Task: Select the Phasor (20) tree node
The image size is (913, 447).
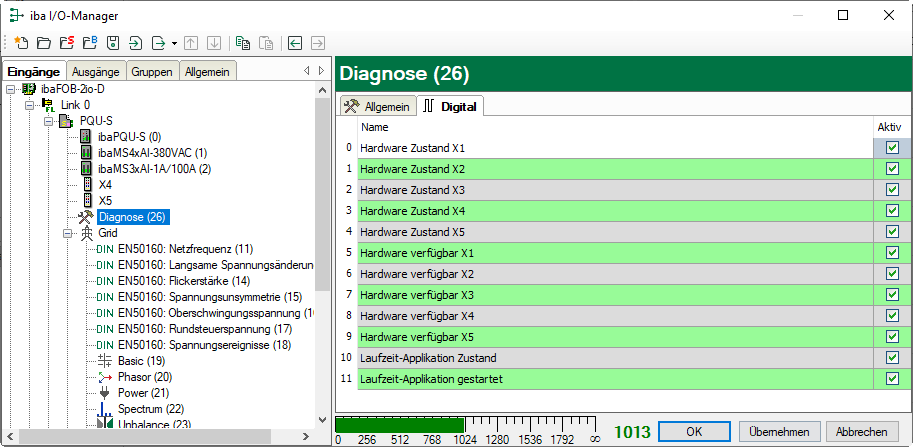Action: click(144, 377)
